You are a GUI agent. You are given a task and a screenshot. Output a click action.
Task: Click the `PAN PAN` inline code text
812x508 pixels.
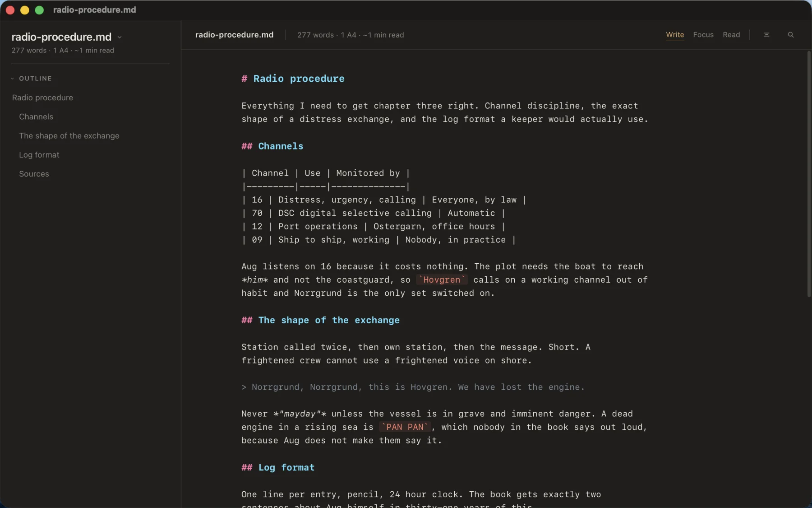tap(405, 427)
